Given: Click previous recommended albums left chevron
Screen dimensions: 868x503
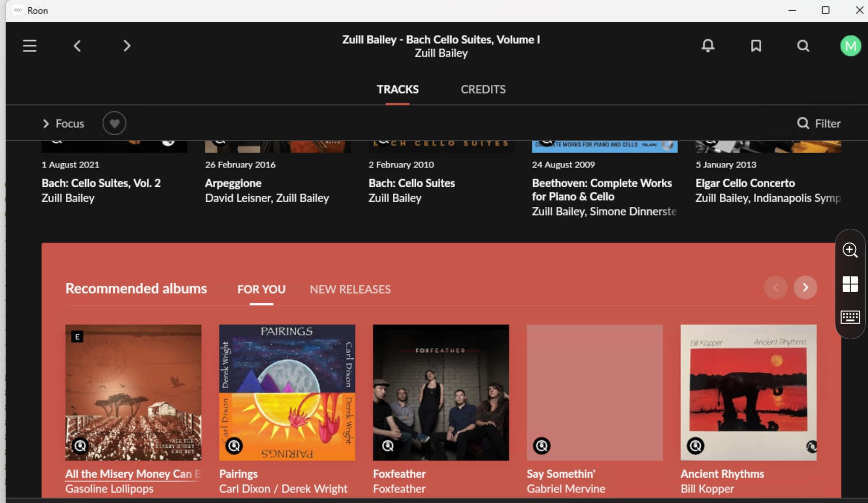Looking at the screenshot, I should click(x=776, y=287).
